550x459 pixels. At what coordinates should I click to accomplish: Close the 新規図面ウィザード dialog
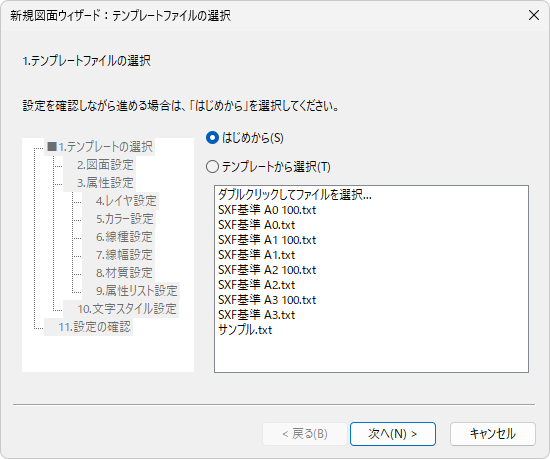[x=534, y=15]
